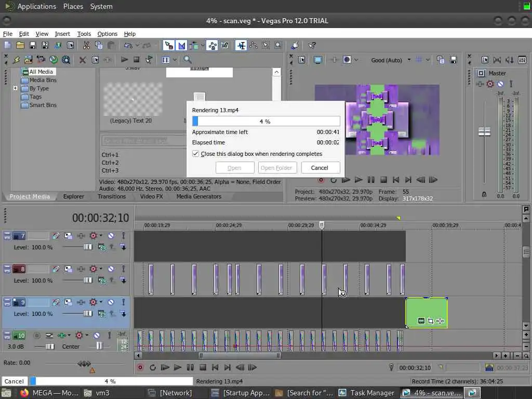The width and height of the screenshot is (532, 399).
Task: Toggle Close dialog when rendering completes checkbox
Action: coord(195,154)
